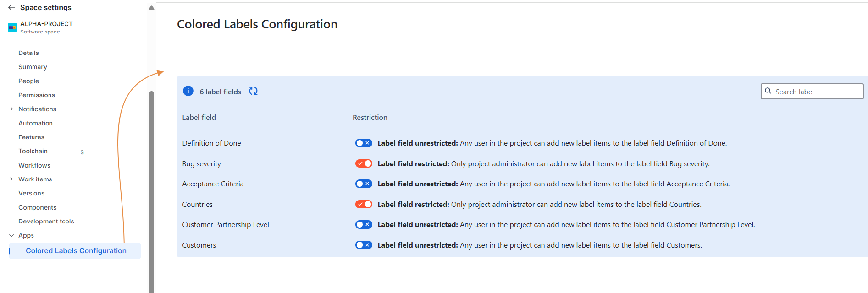This screenshot has height=293, width=868.
Task: Open the Summary page
Action: [x=33, y=67]
